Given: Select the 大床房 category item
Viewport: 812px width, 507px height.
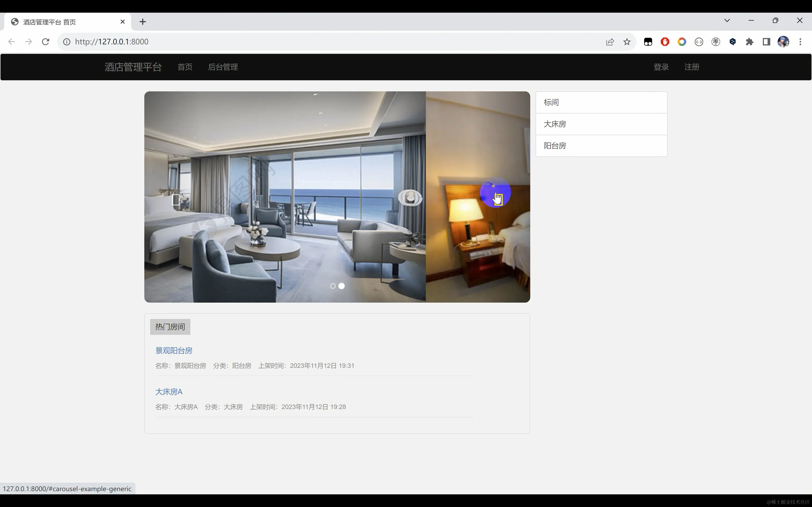Looking at the screenshot, I should point(555,124).
